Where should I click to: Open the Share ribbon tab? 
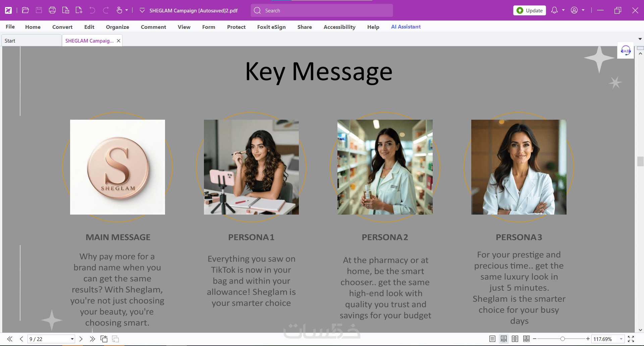pyautogui.click(x=305, y=27)
